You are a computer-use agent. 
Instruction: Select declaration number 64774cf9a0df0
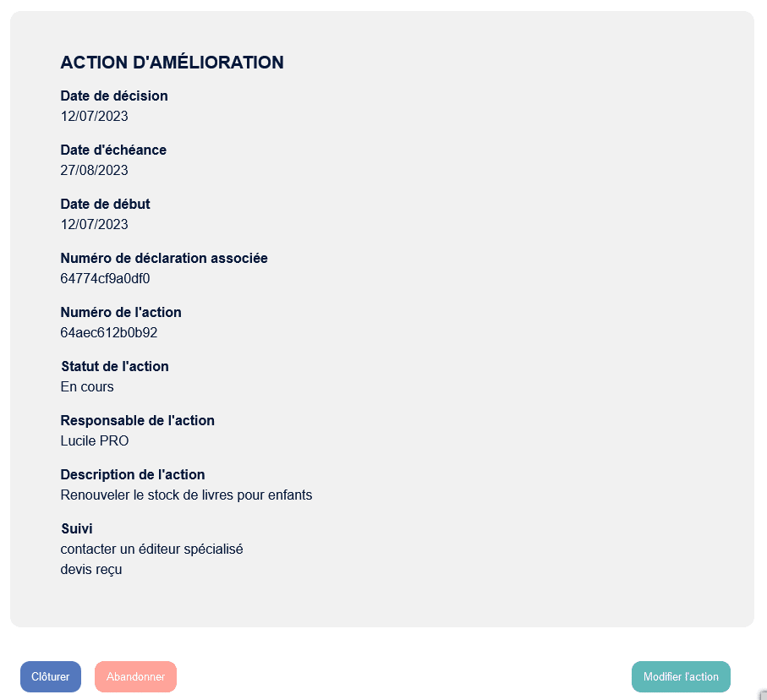point(105,278)
